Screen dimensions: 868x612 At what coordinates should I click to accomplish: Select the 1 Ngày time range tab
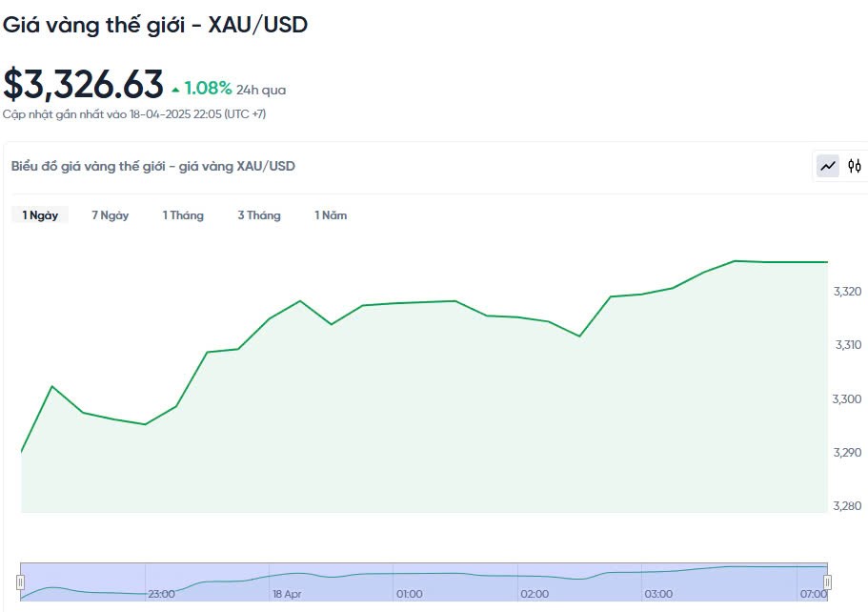coord(40,215)
